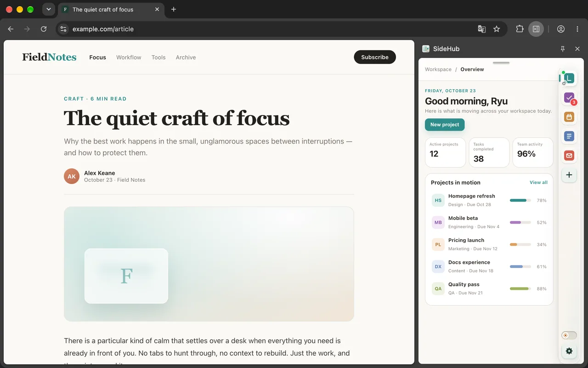Open the Pricing launch project row
The width and height of the screenshot is (588, 368).
coord(489,245)
